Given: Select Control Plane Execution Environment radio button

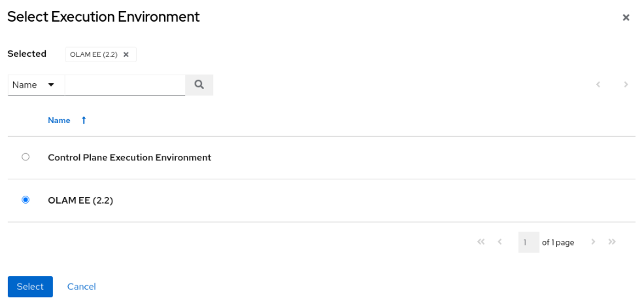Looking at the screenshot, I should [25, 157].
